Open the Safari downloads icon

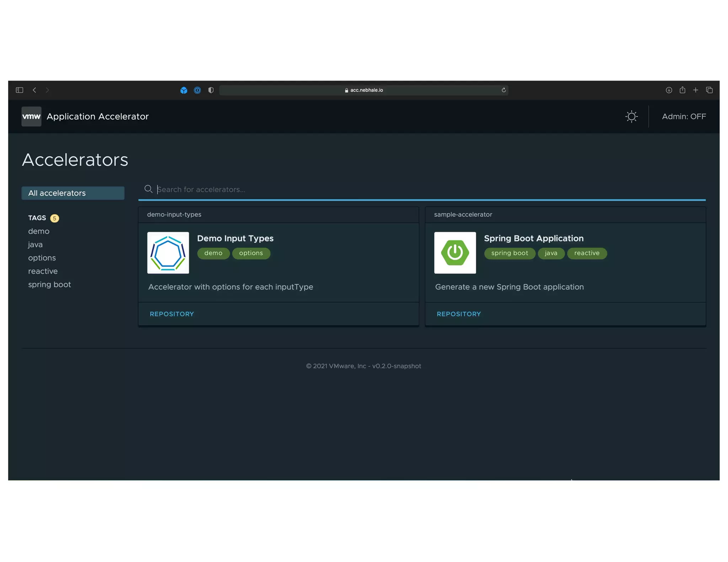point(669,90)
